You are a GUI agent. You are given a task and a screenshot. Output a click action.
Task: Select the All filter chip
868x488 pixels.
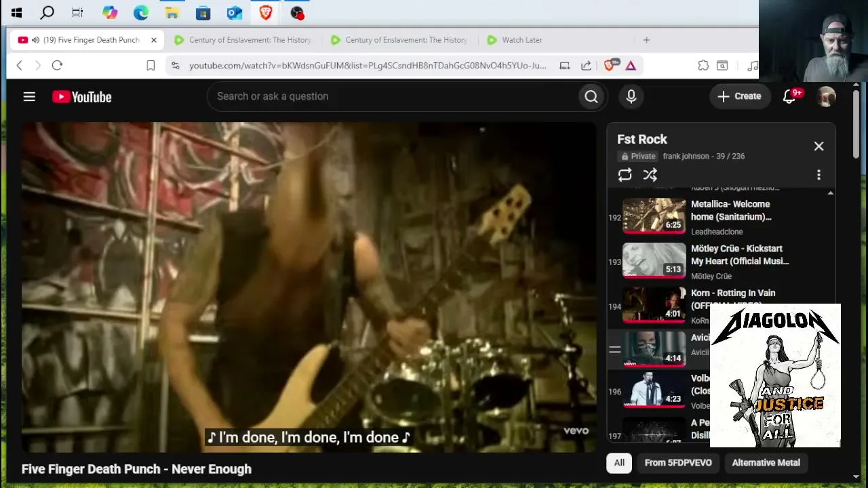(619, 463)
